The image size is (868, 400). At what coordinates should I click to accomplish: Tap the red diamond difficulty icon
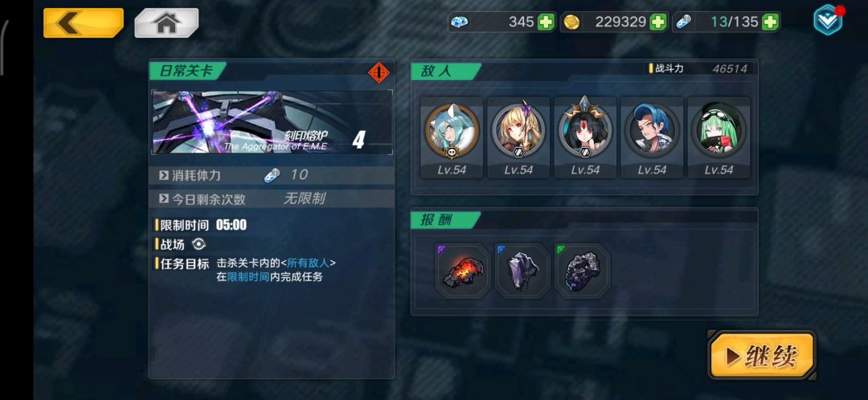(379, 72)
